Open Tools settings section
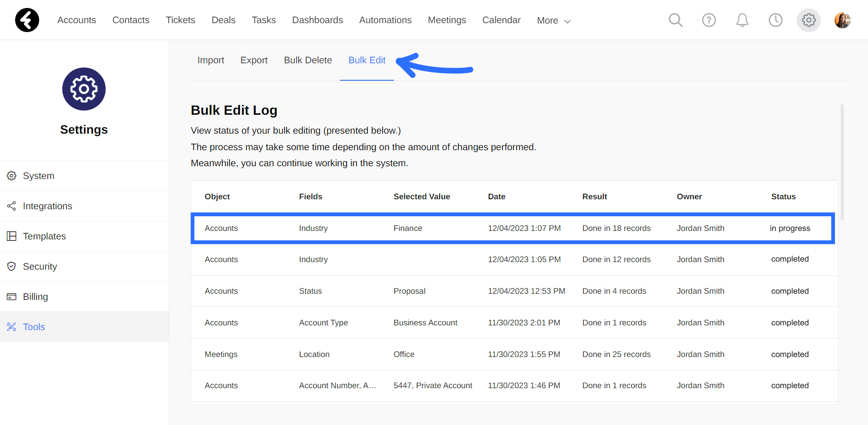Viewport: 868px width, 425px height. 84,327
